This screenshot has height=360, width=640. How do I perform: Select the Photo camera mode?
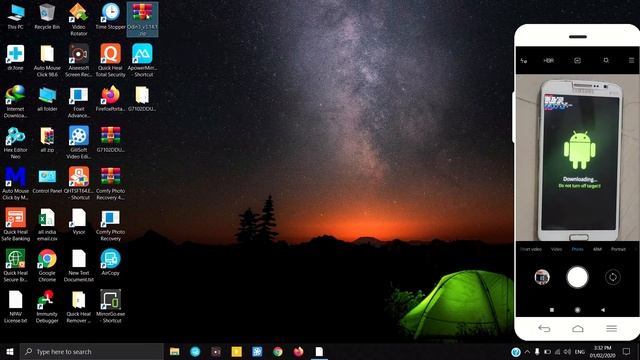pyautogui.click(x=577, y=249)
